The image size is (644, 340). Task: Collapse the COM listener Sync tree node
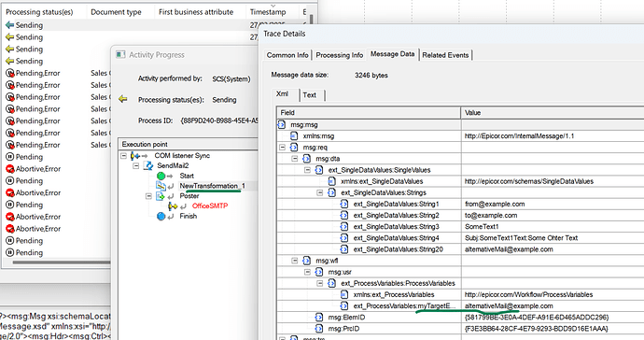coord(123,156)
